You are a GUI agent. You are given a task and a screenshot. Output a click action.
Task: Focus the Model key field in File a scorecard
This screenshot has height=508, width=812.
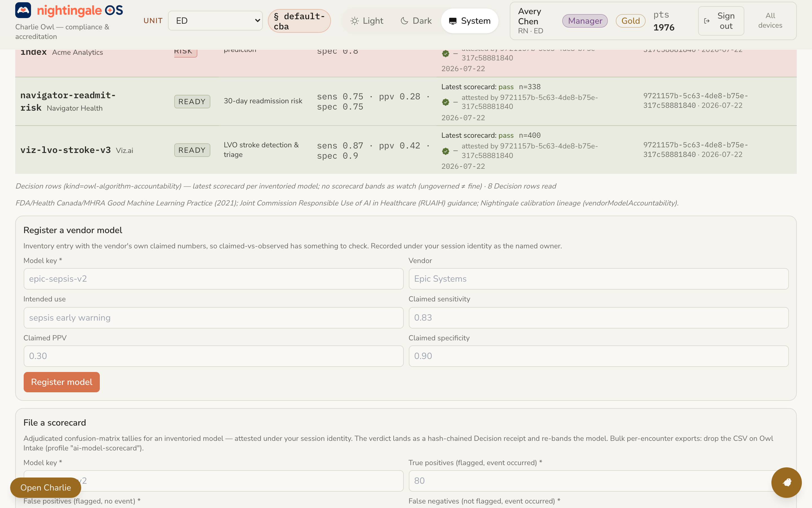[x=213, y=481]
